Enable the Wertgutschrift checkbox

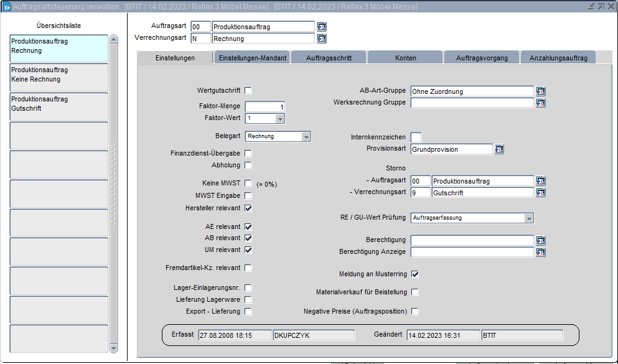248,91
